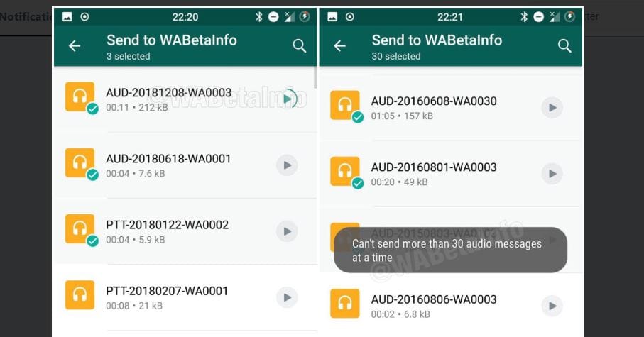
Task: Play voice note PTT-20180207-WA0001
Action: click(x=287, y=297)
